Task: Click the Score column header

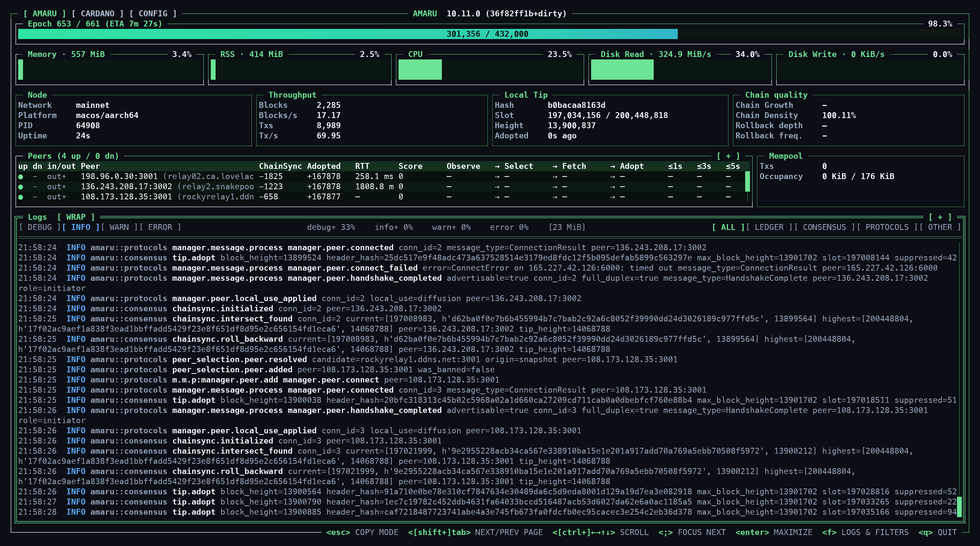Action: click(x=411, y=166)
